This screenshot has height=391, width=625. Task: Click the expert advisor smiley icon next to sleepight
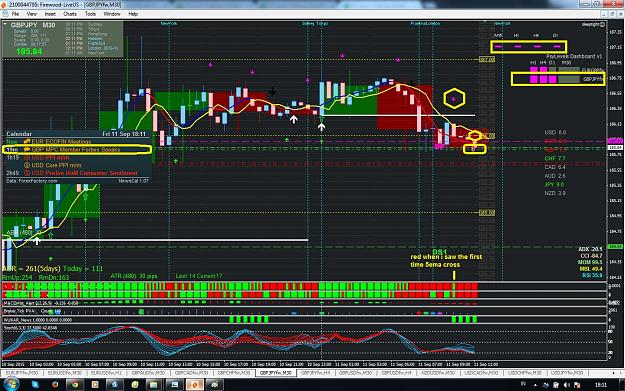(602, 24)
